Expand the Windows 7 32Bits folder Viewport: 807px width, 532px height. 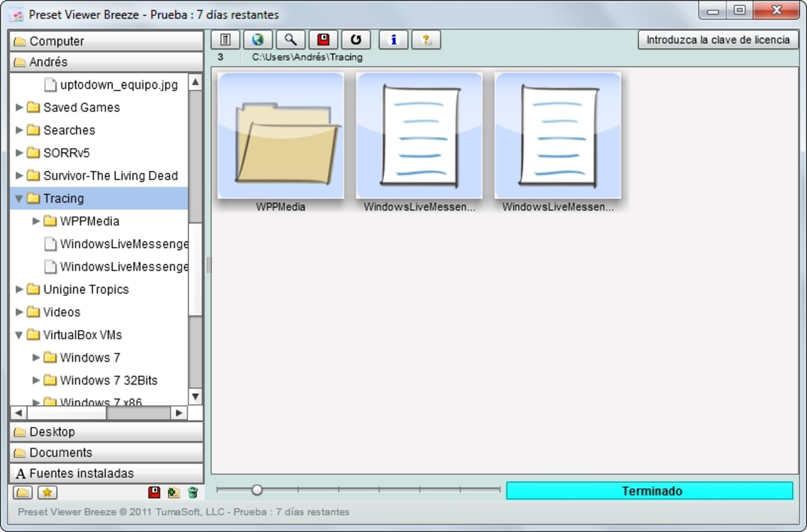coord(36,380)
